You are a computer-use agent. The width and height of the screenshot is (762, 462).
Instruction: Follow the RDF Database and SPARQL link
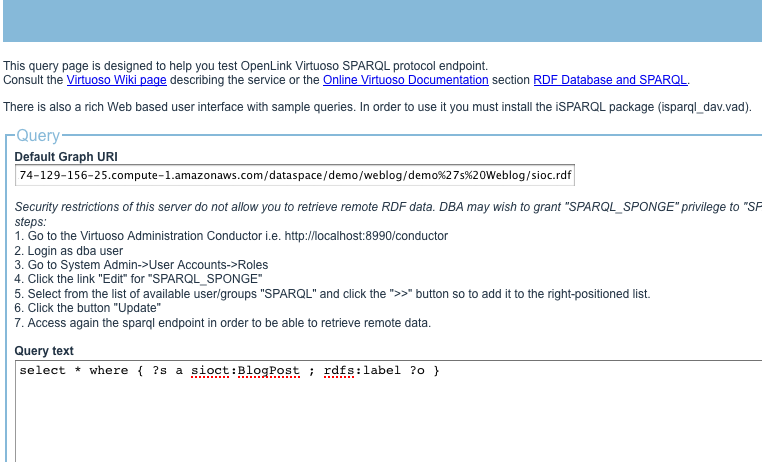tap(610, 80)
